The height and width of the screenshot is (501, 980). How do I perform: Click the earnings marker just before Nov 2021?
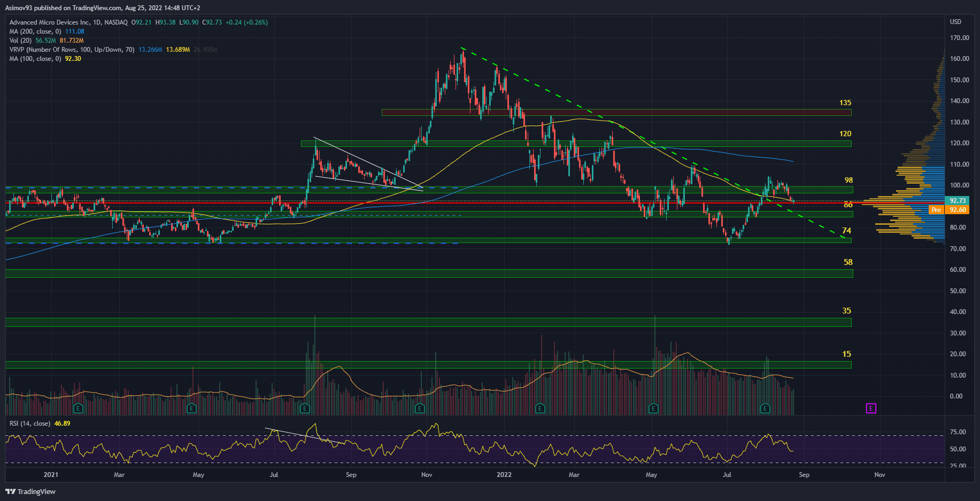click(x=420, y=409)
